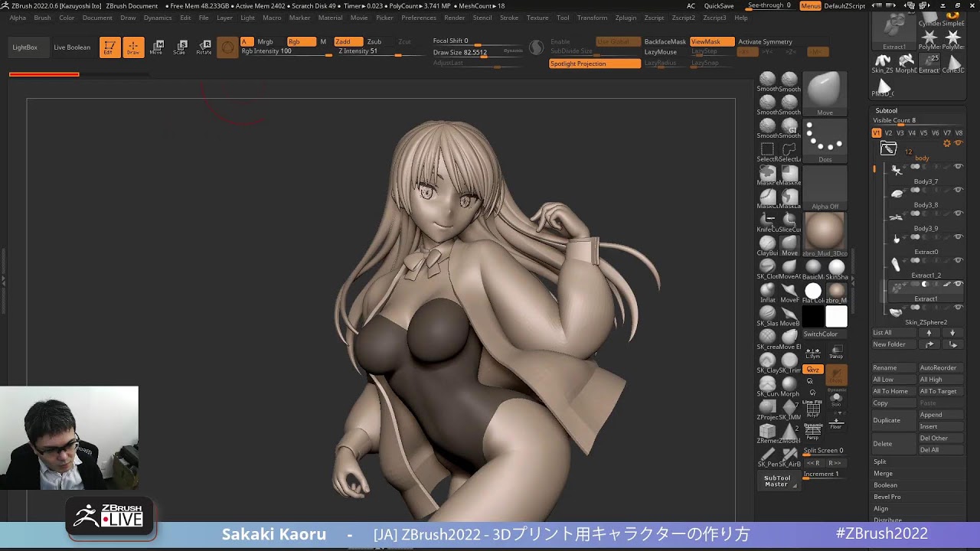Move subtool down with arrow button
The height and width of the screenshot is (551, 980).
952,333
